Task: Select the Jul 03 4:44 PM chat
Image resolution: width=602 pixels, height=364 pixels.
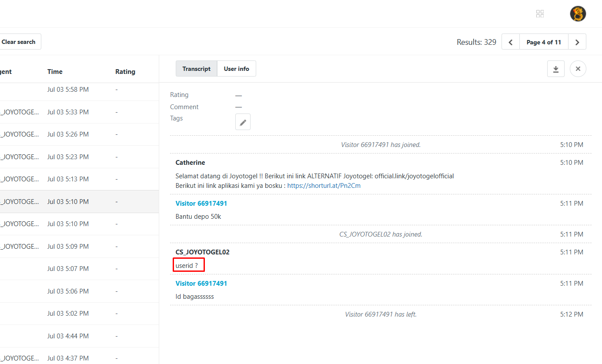Action: pyautogui.click(x=79, y=336)
